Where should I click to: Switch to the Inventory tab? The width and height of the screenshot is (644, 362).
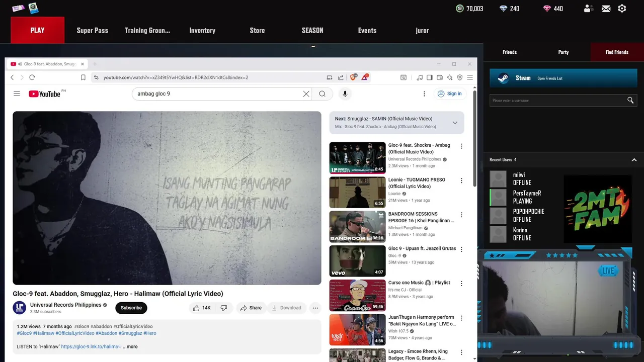202,30
